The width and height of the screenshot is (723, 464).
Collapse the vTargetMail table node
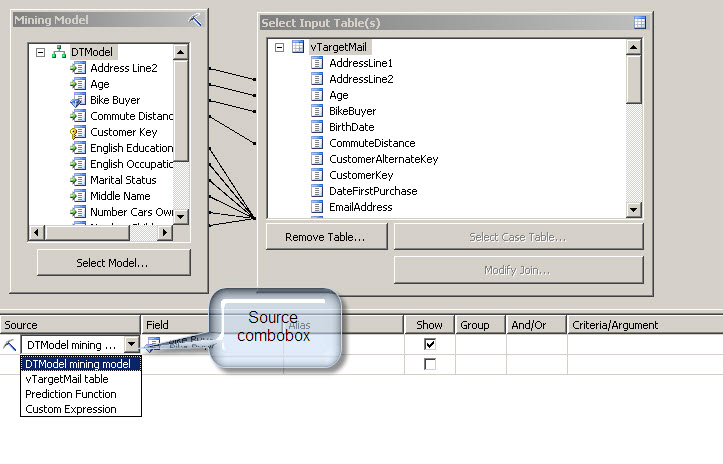pyautogui.click(x=279, y=47)
